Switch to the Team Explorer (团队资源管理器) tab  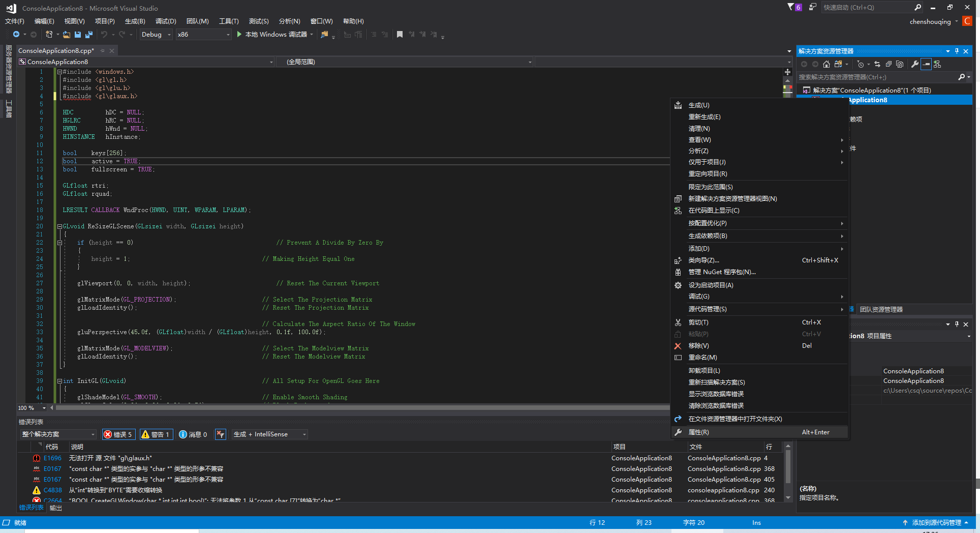pyautogui.click(x=881, y=309)
